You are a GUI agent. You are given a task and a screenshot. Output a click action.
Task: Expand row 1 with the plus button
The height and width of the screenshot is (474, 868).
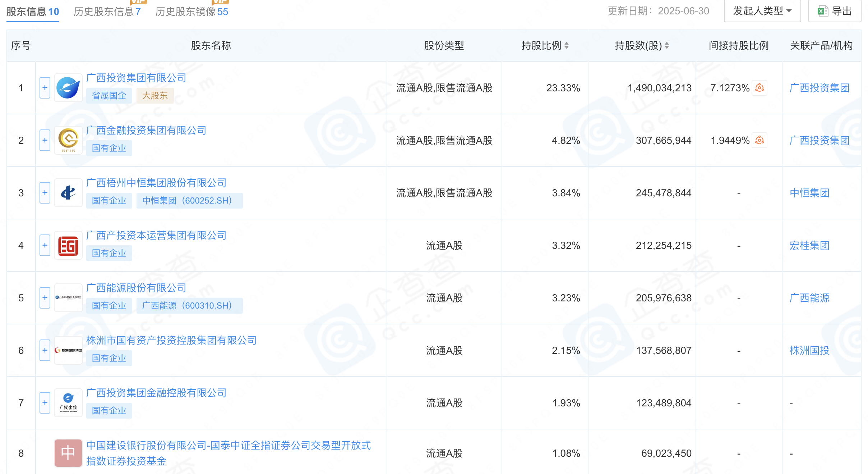tap(45, 88)
